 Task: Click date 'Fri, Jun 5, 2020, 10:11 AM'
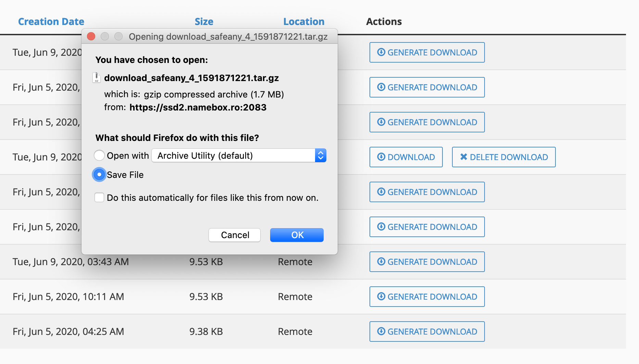click(x=68, y=297)
